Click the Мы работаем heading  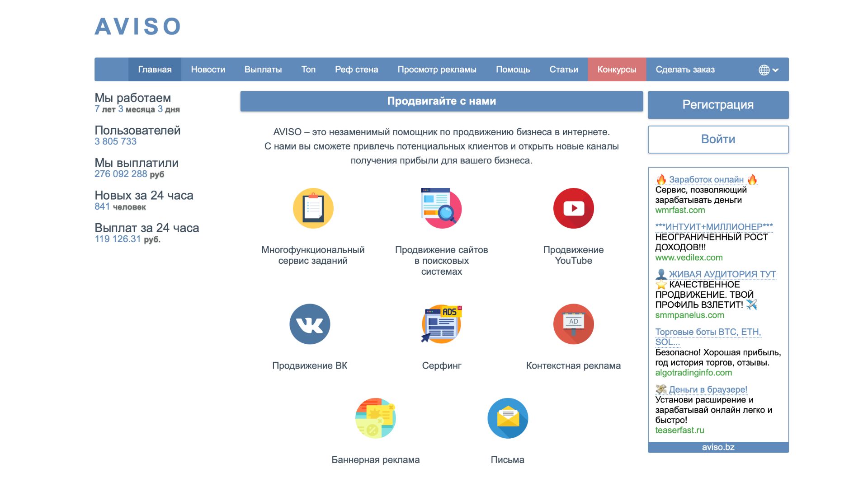tap(132, 98)
